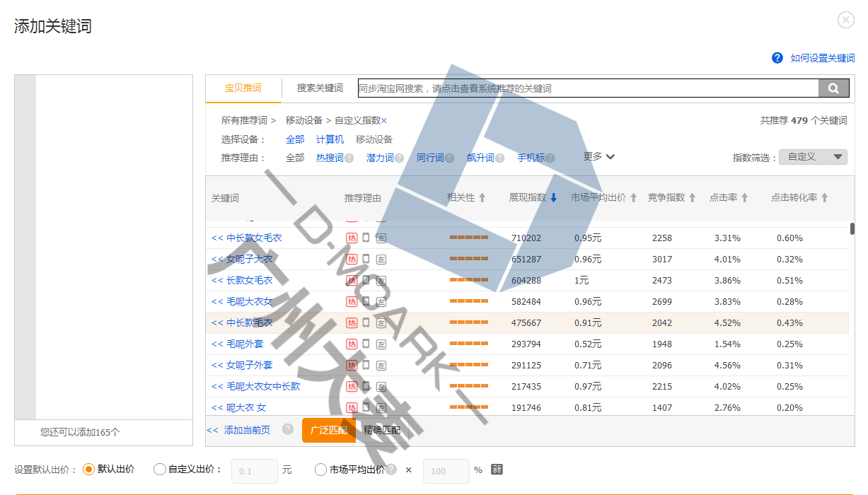868x495 pixels.
Task: Choose 计算机 device filter
Action: pyautogui.click(x=330, y=139)
